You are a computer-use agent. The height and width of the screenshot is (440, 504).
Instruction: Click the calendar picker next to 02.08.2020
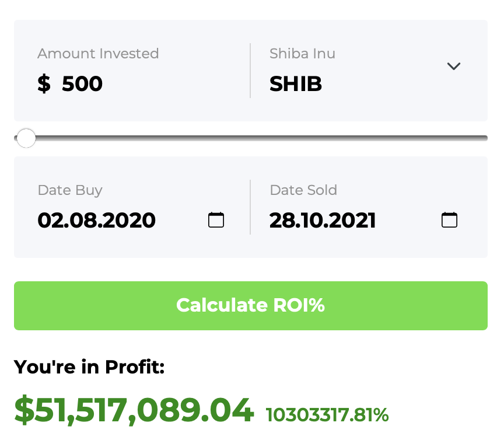coord(216,220)
